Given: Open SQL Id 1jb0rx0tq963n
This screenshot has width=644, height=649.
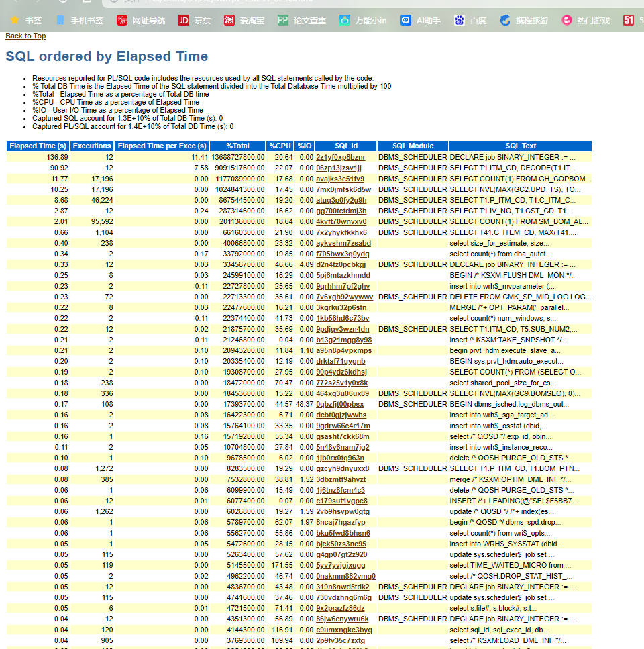Looking at the screenshot, I should click(x=340, y=458).
